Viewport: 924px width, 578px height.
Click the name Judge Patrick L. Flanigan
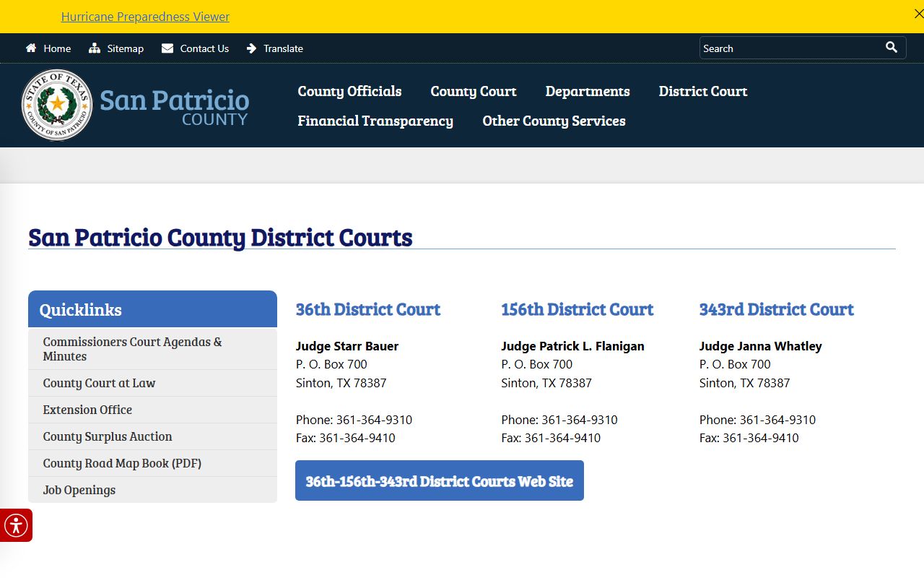(x=572, y=346)
